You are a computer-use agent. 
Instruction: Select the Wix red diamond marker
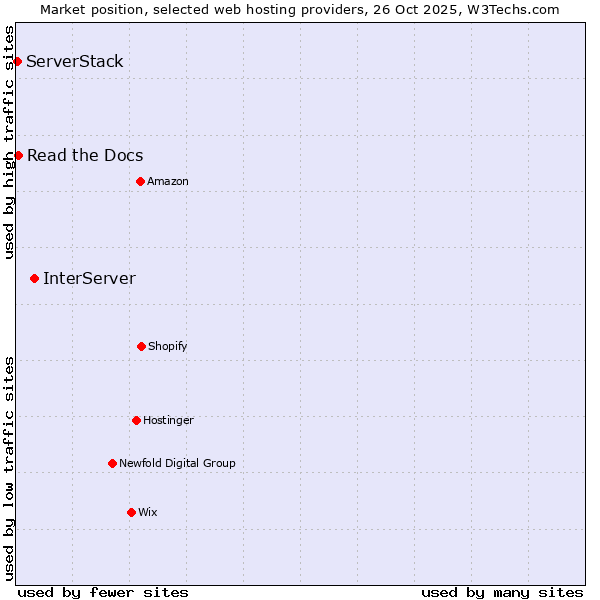click(x=131, y=512)
